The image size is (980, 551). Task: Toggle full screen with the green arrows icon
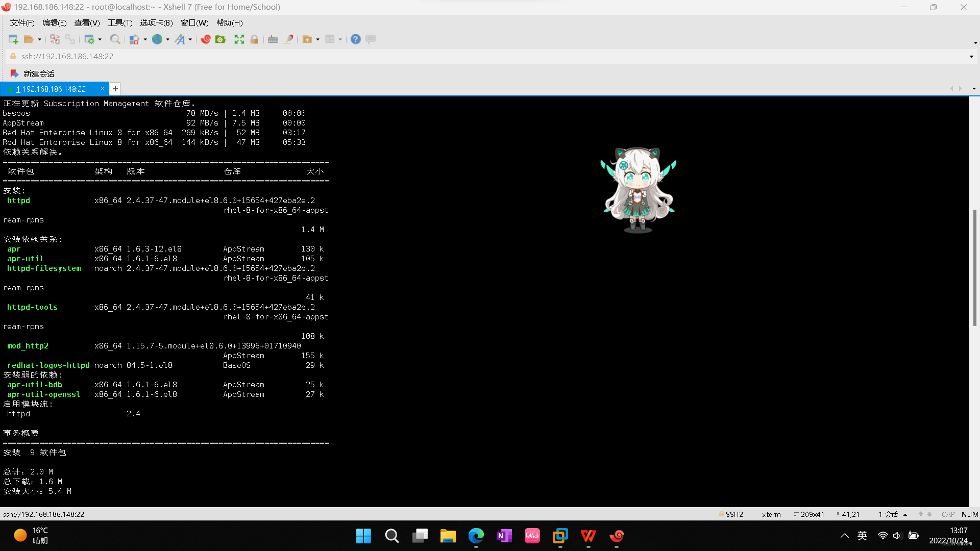pos(239,39)
